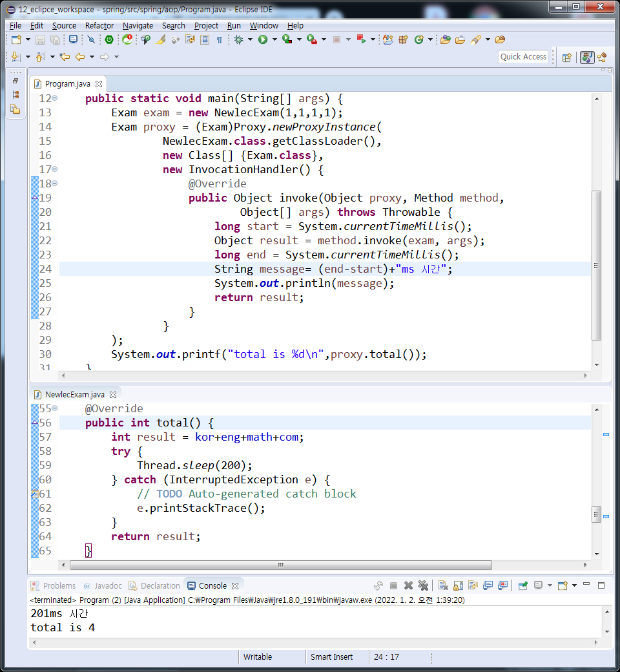Click NewlecExam.java horizontal scrollbar thumb
The height and width of the screenshot is (672, 620).
[281, 565]
